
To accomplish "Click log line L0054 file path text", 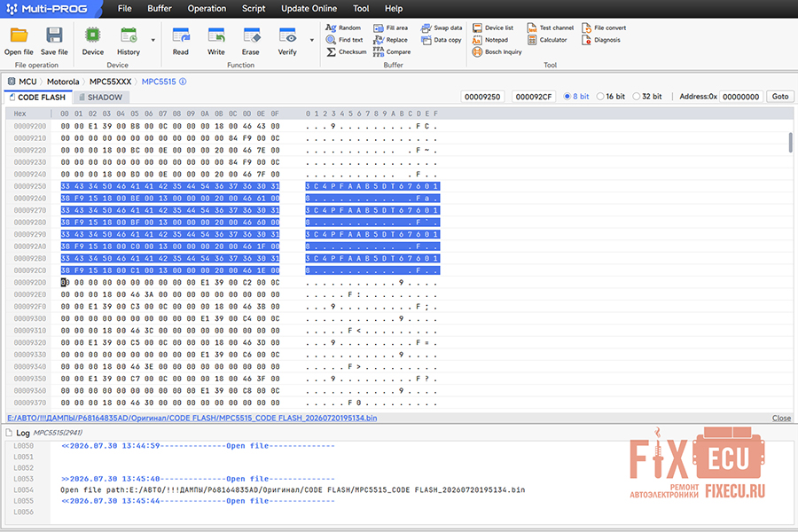I will pyautogui.click(x=293, y=489).
